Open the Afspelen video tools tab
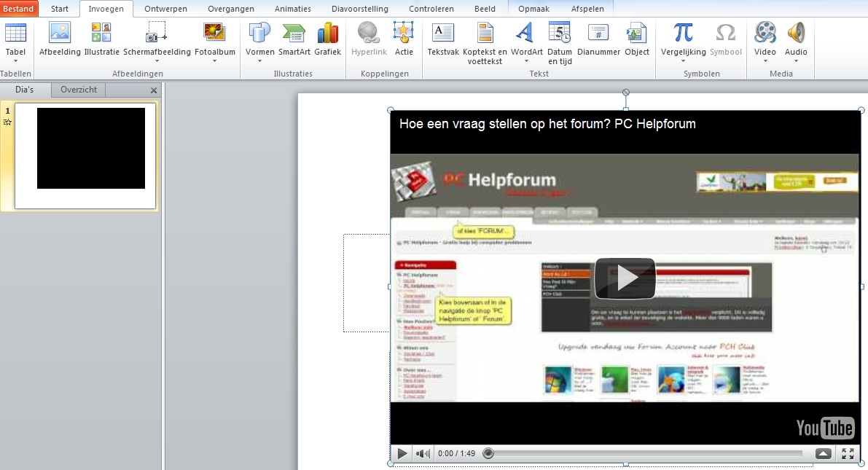The height and width of the screenshot is (470, 868). pyautogui.click(x=587, y=9)
